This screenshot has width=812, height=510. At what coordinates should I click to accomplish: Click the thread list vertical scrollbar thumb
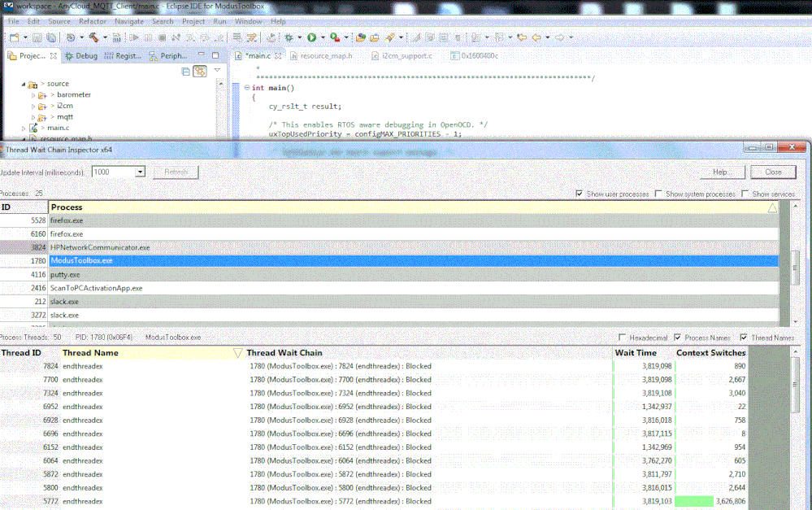coord(795,386)
